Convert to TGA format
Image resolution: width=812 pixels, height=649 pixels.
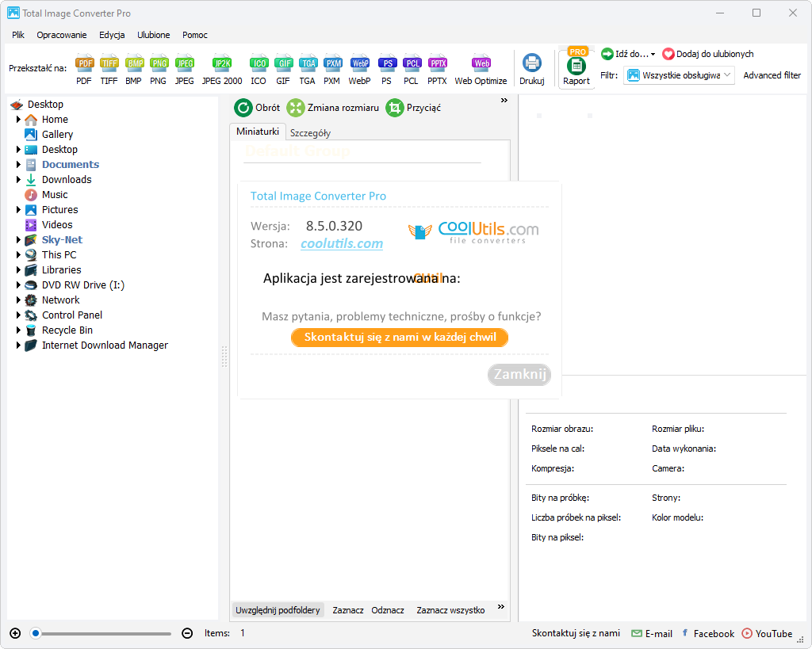(308, 69)
